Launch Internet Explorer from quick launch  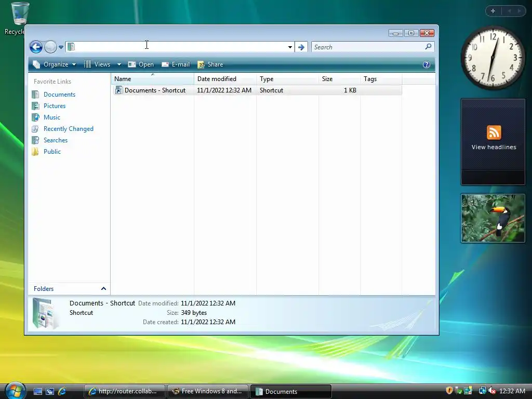(x=62, y=391)
